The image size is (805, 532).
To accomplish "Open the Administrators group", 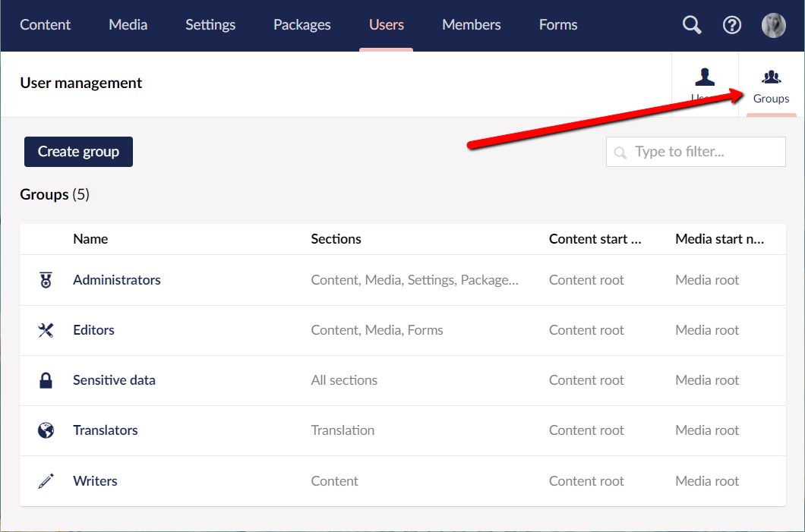I will tap(116, 280).
